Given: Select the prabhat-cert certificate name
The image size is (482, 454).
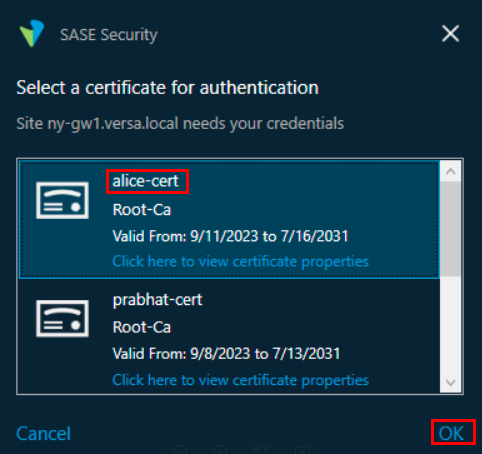Looking at the screenshot, I should [157, 300].
